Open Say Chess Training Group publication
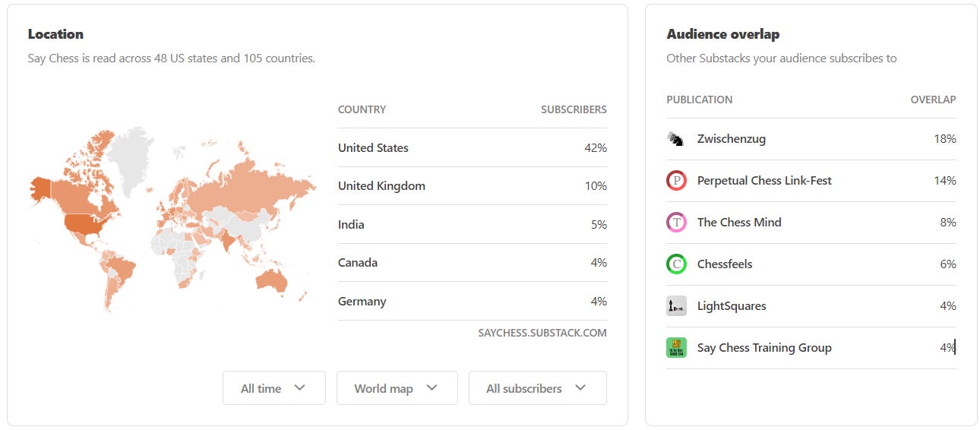 764,348
